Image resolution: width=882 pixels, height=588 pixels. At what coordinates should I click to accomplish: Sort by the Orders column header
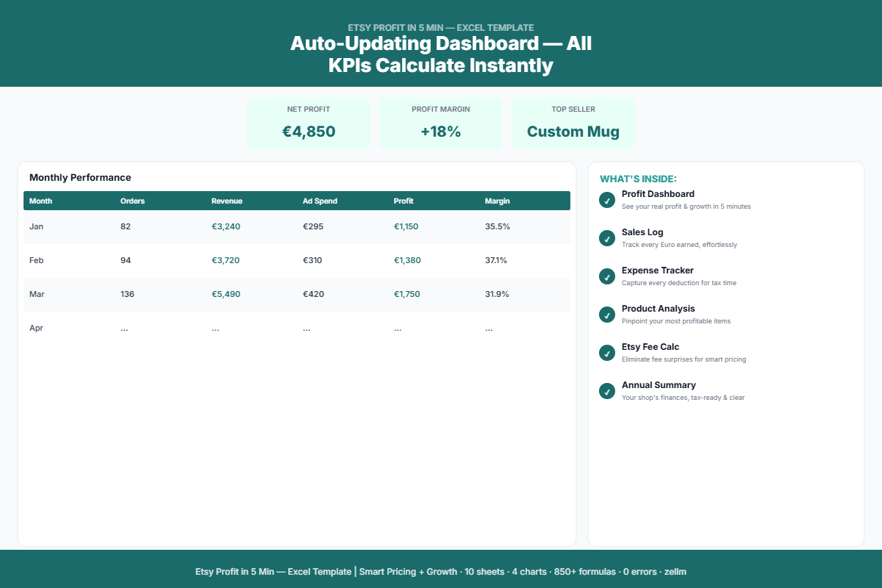pyautogui.click(x=132, y=201)
